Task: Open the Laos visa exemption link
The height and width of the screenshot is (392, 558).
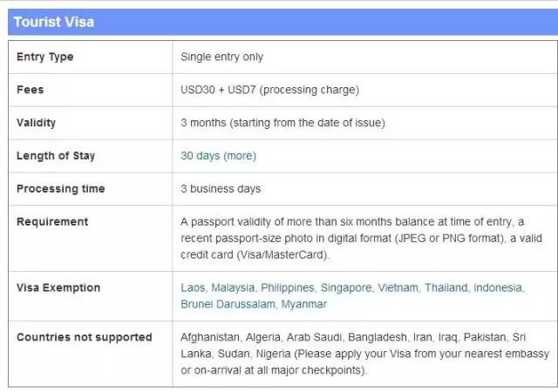Action: point(193,287)
